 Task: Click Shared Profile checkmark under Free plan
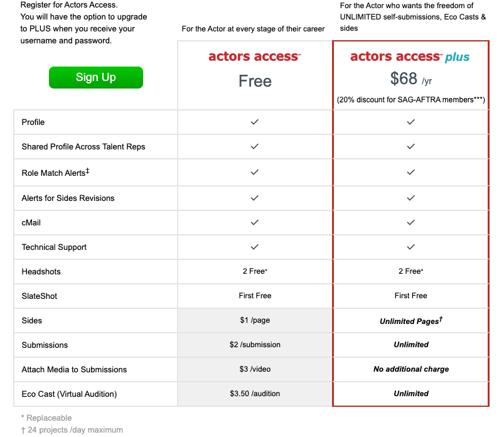tap(255, 146)
